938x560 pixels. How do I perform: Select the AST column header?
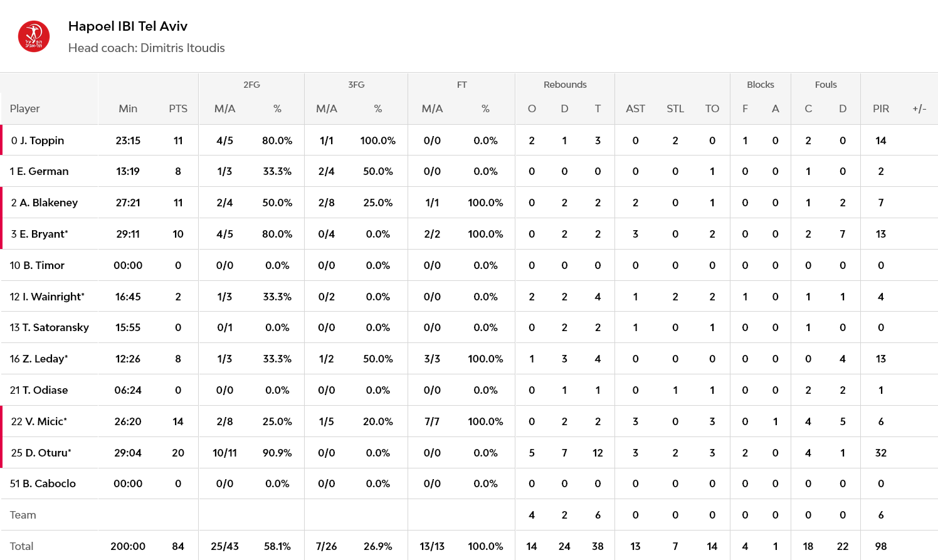(x=635, y=108)
